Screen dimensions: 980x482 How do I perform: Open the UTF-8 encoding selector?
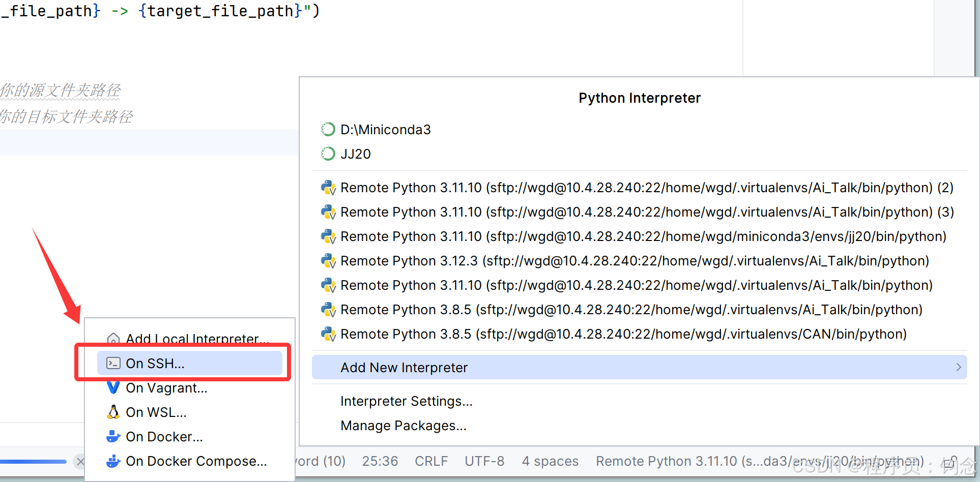(484, 461)
